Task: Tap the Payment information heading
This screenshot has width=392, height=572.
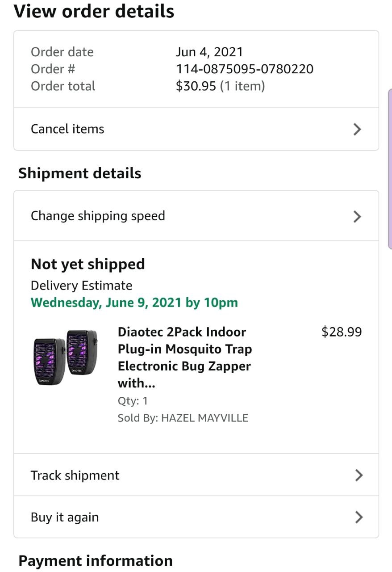Action: tap(96, 561)
